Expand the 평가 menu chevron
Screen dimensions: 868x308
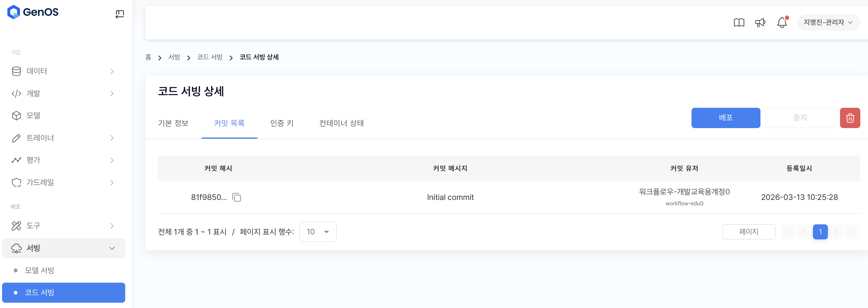(112, 160)
